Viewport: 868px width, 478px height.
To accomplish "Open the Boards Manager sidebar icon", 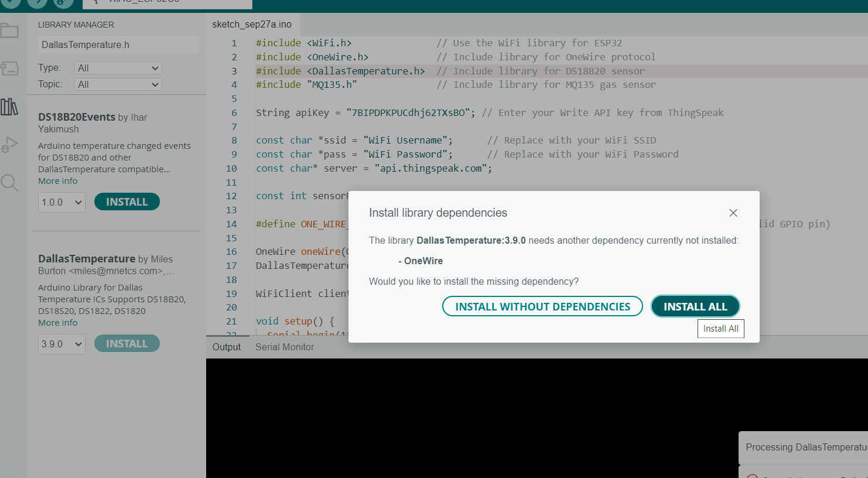I will tap(9, 69).
